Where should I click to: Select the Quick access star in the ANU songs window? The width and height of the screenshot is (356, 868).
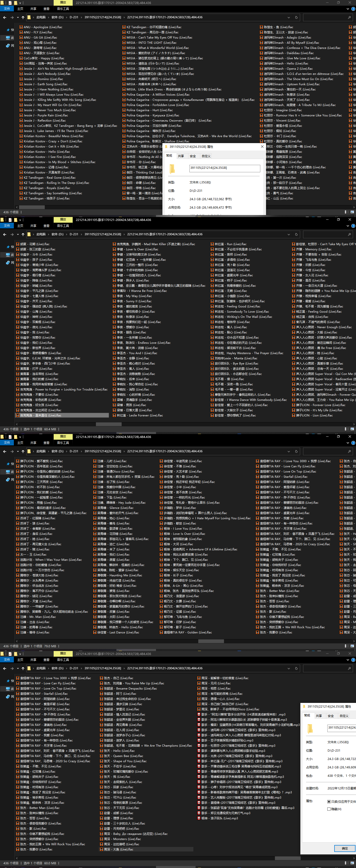[x=8, y=30]
